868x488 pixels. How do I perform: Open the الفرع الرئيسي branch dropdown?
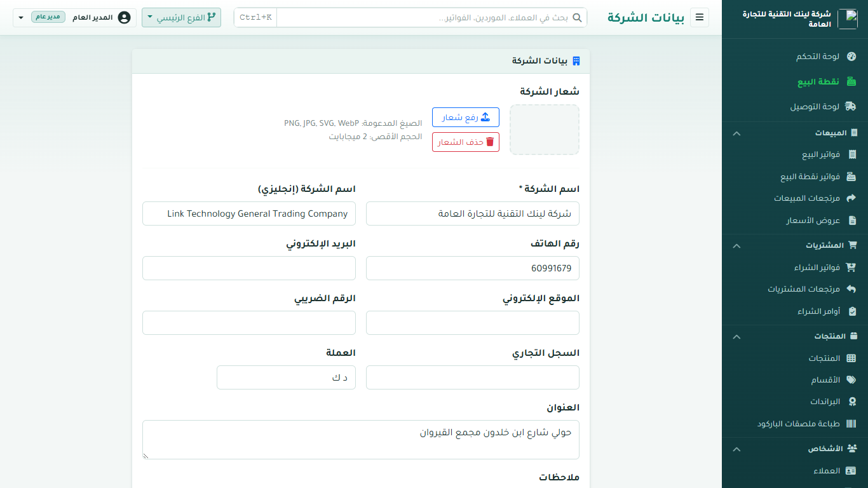click(x=181, y=17)
